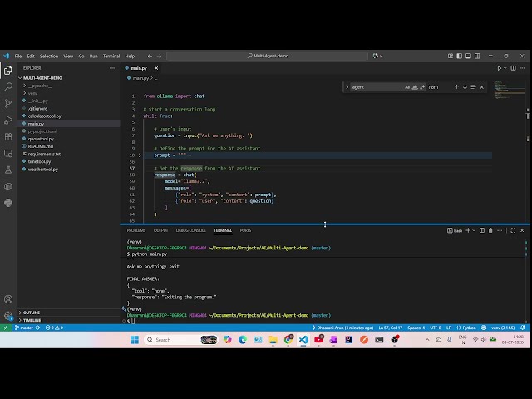Click new terminal plus icon
Screen dimensions: 532x399
(x=468, y=230)
